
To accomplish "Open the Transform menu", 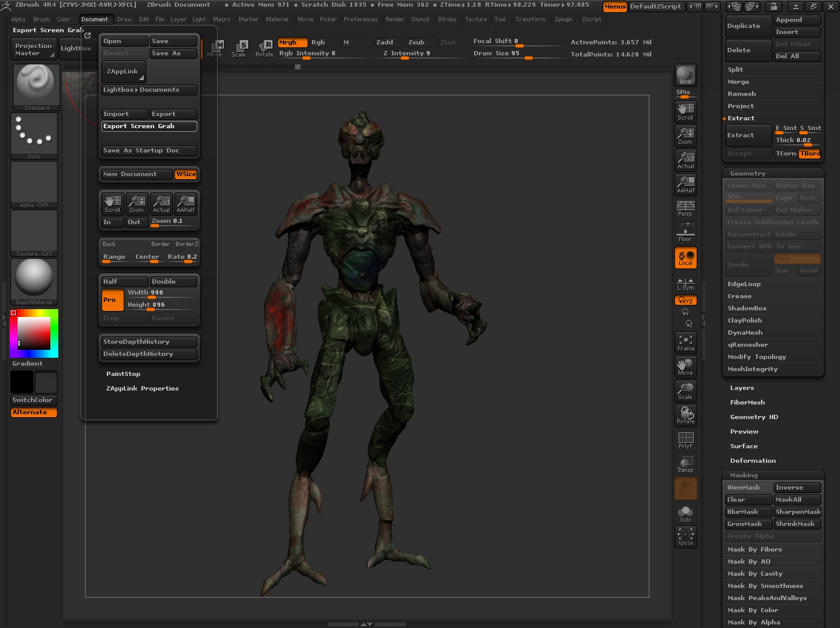I will click(530, 19).
